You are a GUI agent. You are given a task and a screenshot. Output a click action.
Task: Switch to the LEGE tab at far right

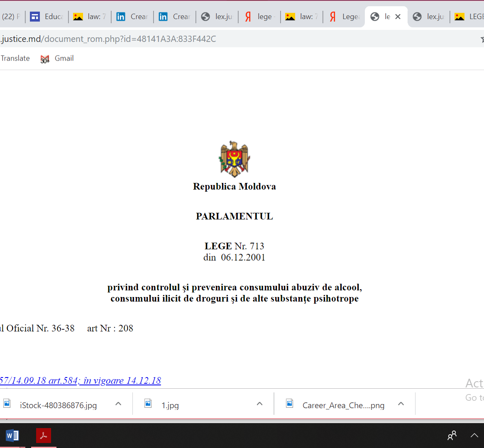click(469, 17)
